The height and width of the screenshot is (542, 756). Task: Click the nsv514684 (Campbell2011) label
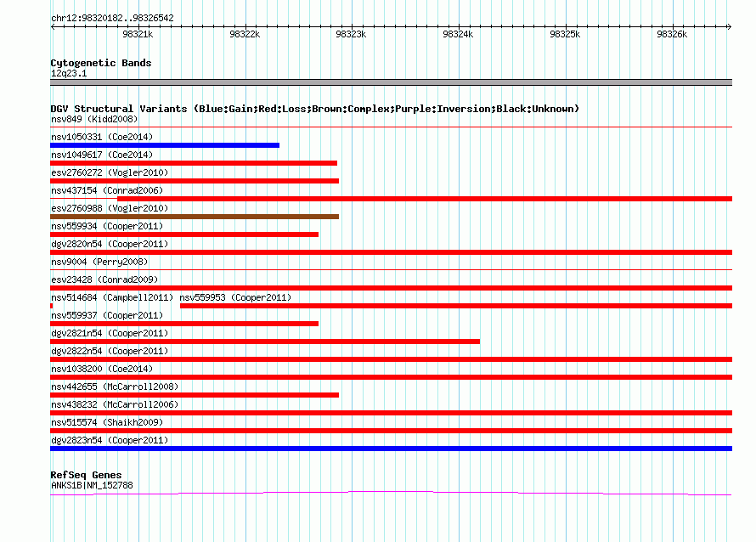pyautogui.click(x=112, y=297)
